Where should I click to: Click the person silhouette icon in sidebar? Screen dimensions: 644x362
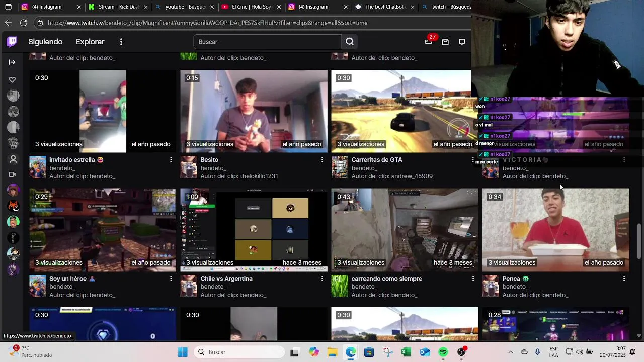click(13, 159)
